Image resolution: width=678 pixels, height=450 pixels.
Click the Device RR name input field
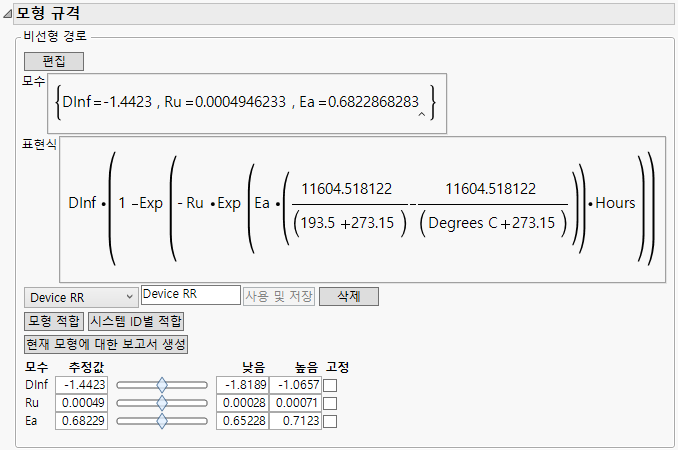click(x=191, y=295)
